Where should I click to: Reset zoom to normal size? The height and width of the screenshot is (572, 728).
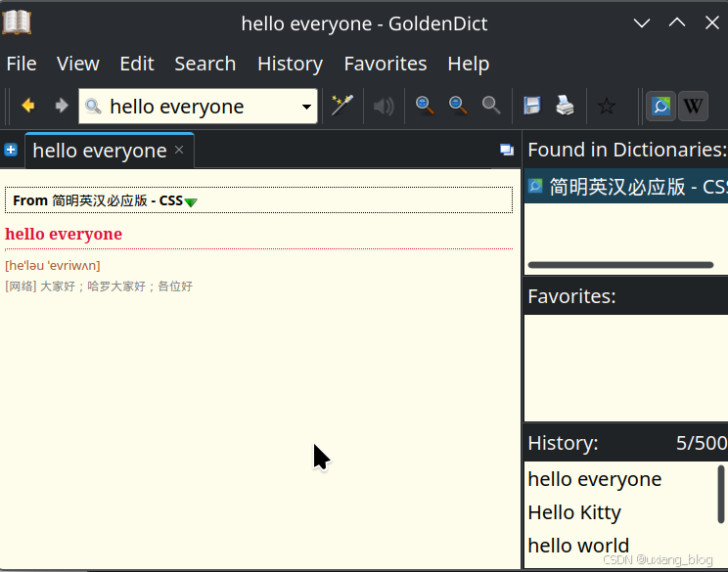[491, 106]
